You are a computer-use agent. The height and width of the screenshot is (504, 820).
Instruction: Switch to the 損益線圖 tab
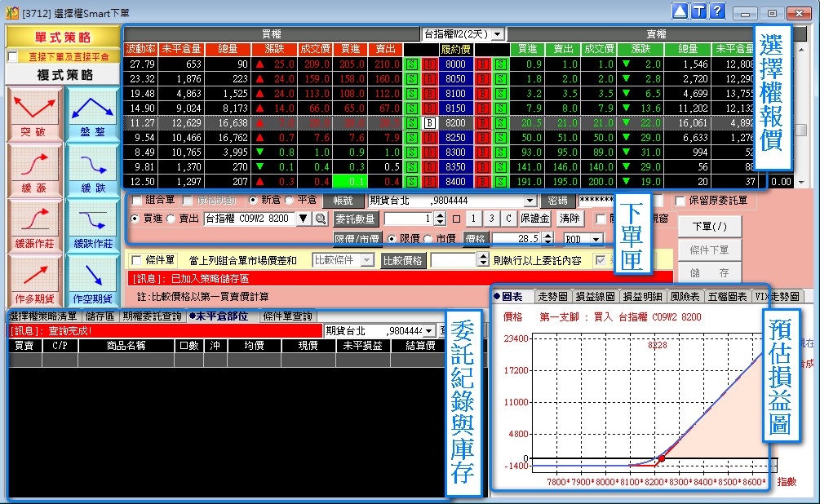click(595, 296)
